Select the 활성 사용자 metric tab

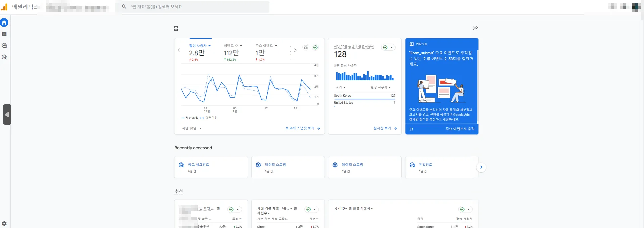coord(200,53)
